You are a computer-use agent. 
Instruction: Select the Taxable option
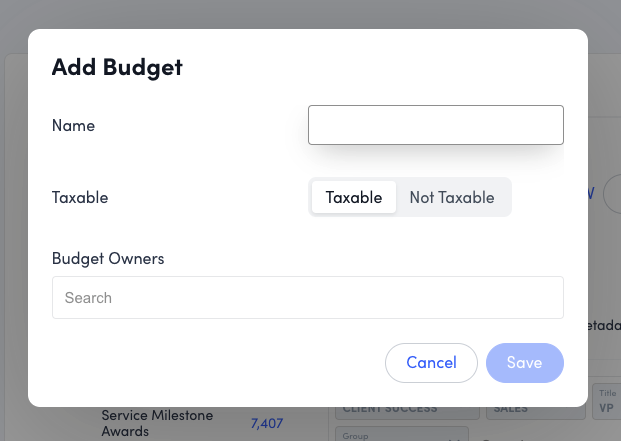tap(354, 197)
